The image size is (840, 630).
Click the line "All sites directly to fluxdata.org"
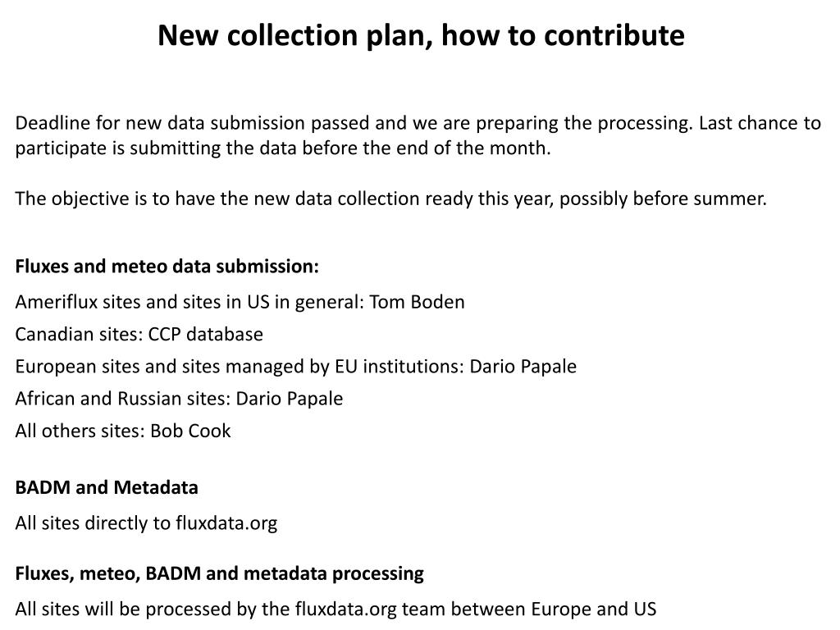[x=146, y=523]
